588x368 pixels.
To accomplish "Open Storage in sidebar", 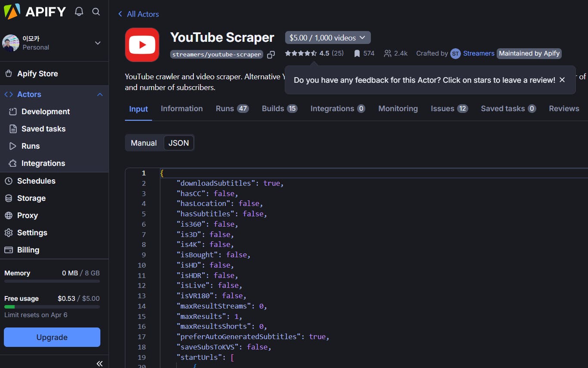I will point(31,198).
